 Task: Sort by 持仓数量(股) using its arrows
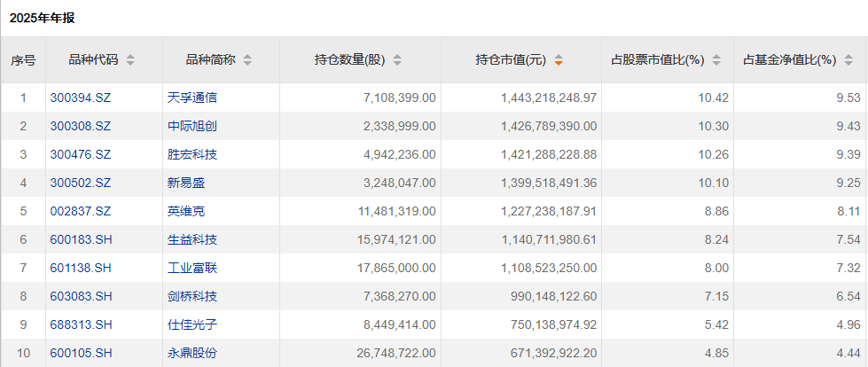[397, 60]
